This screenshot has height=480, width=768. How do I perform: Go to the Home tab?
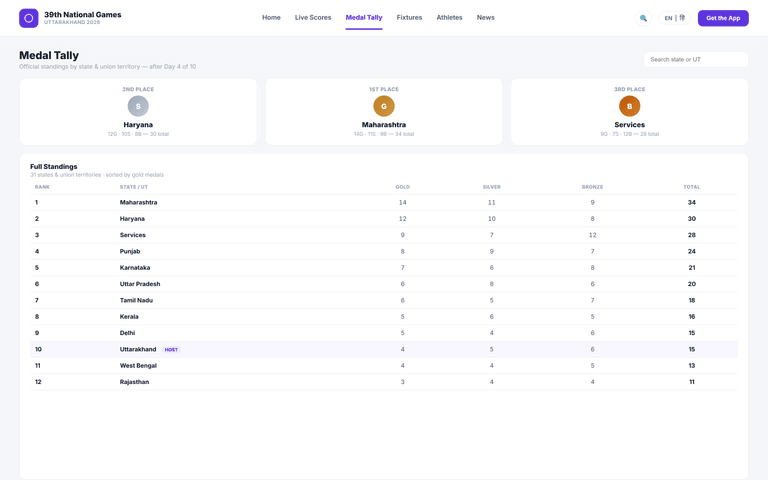[x=271, y=18]
